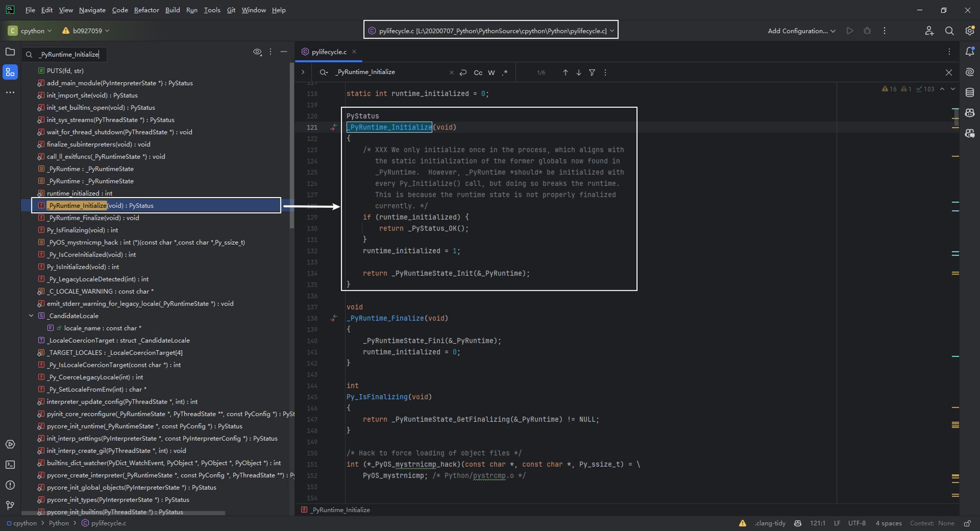Go to next search occurrence arrow
Image resolution: width=980 pixels, height=531 pixels.
(x=579, y=73)
